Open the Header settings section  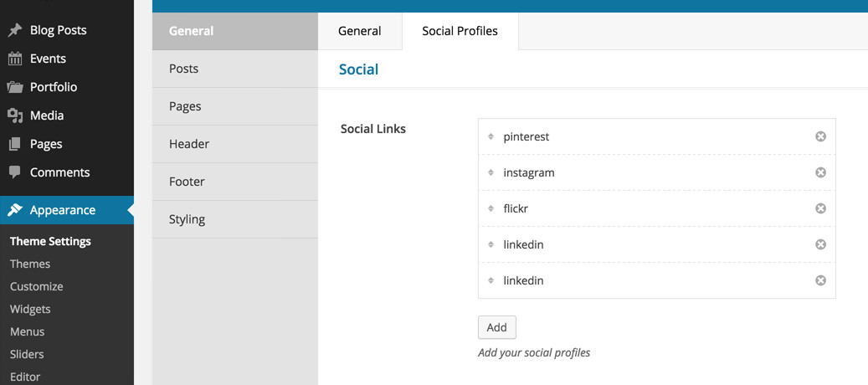tap(235, 144)
